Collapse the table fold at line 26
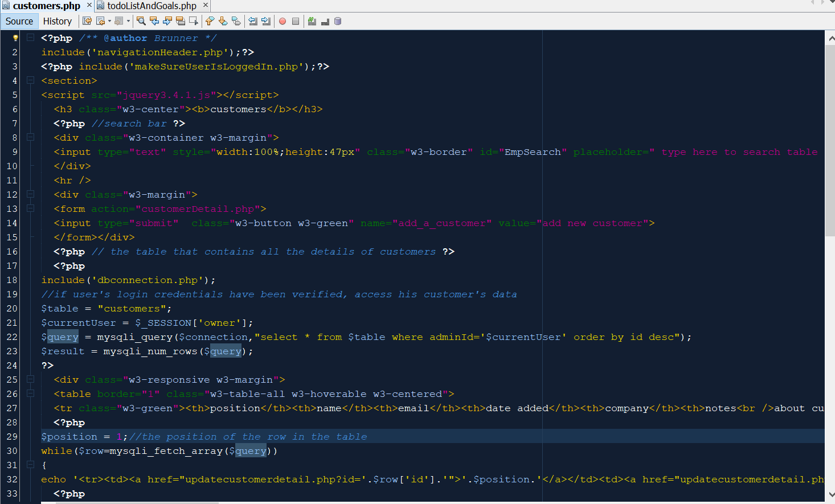Image resolution: width=835 pixels, height=504 pixels. point(31,394)
